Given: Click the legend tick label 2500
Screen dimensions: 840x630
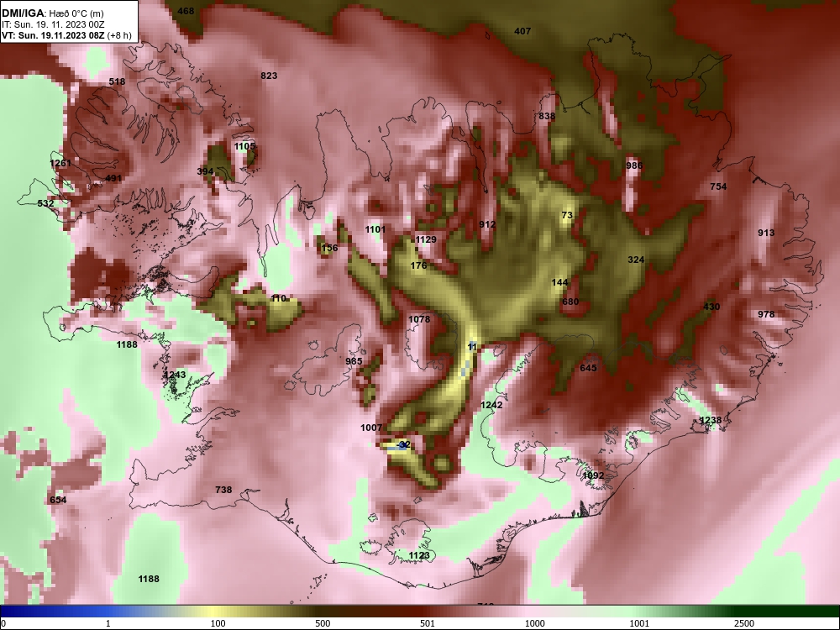Looking at the screenshot, I should pyautogui.click(x=744, y=623).
